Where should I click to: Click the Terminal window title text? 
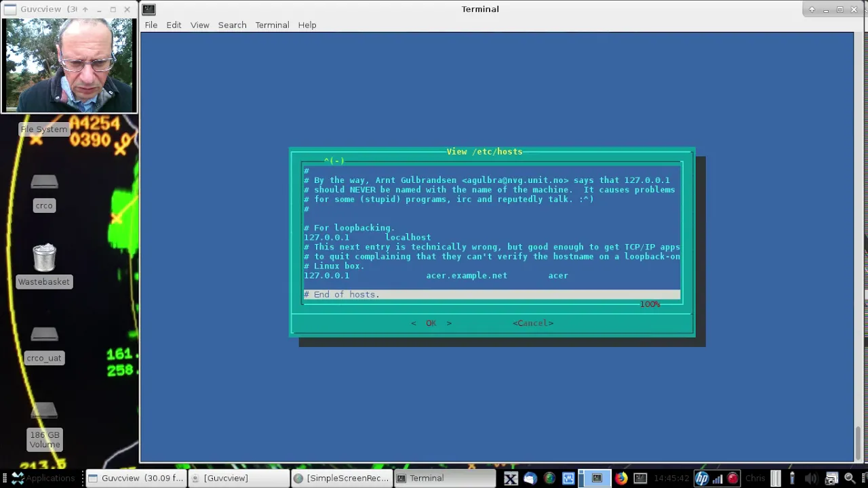[x=480, y=9]
